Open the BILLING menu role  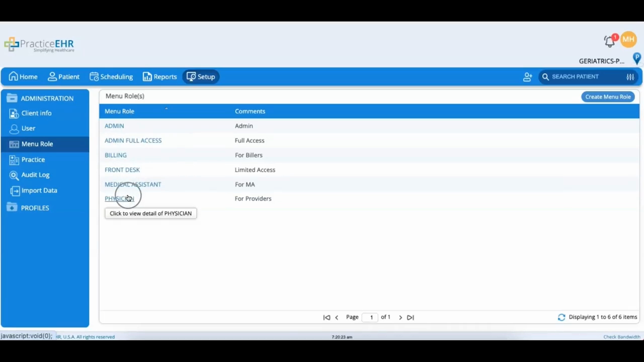116,155
